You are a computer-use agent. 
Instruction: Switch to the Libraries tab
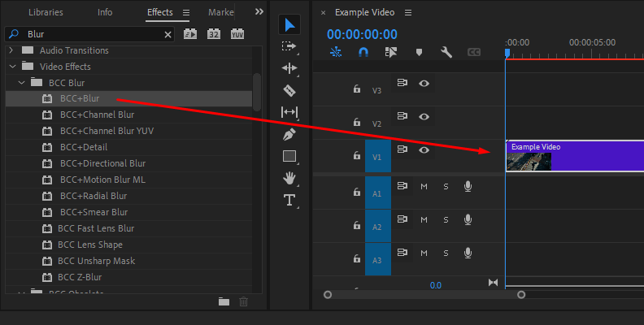pyautogui.click(x=46, y=12)
